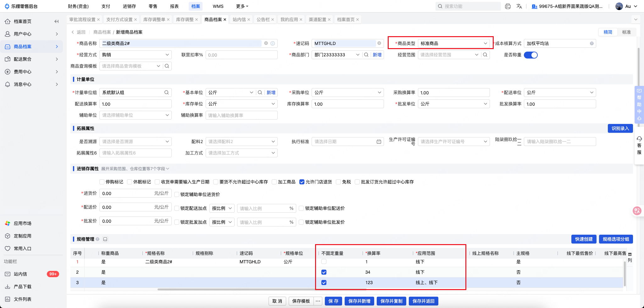The width and height of the screenshot is (644, 308).
Task: Open the 客服 customer service widget
Action: point(639,145)
